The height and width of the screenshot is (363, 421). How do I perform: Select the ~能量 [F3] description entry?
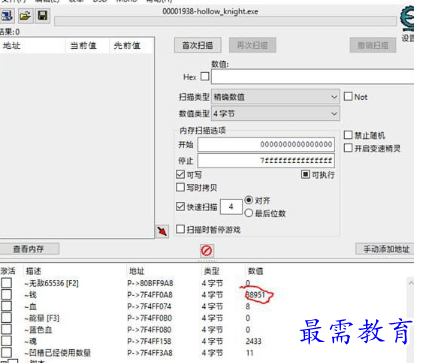coord(42,318)
